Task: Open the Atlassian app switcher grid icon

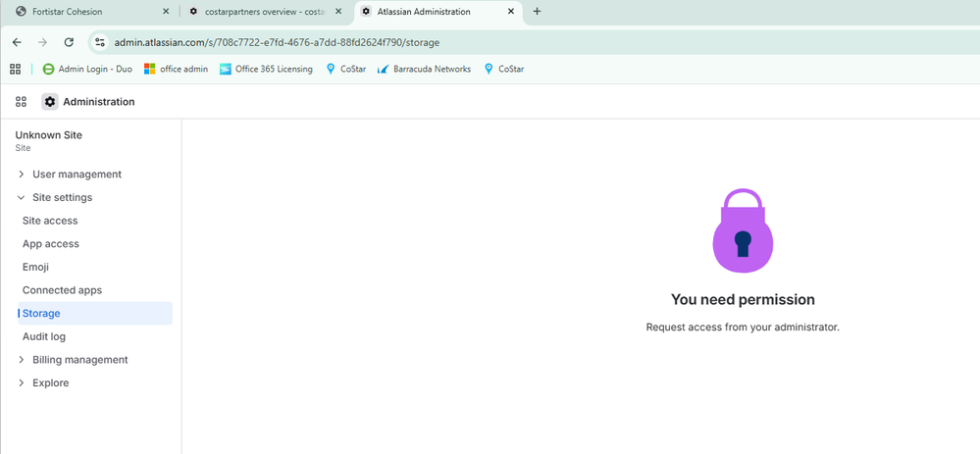Action: (x=21, y=102)
